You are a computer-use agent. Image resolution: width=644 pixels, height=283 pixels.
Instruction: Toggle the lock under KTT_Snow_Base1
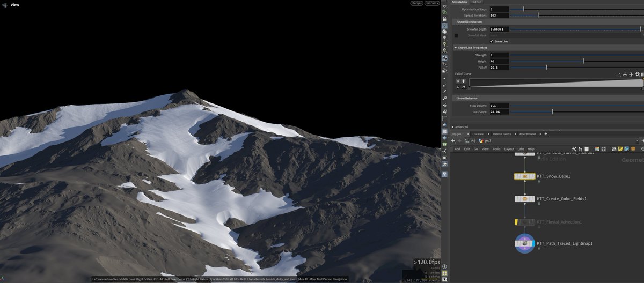pos(539,181)
